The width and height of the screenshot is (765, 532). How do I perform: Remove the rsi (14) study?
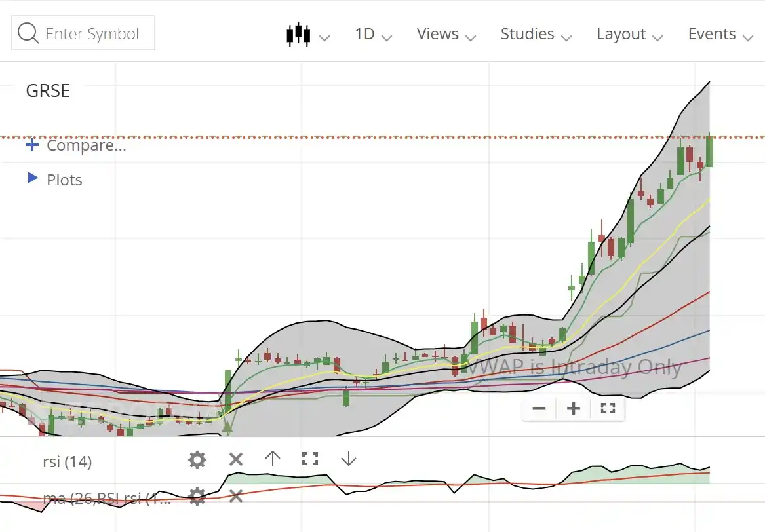[x=235, y=459]
